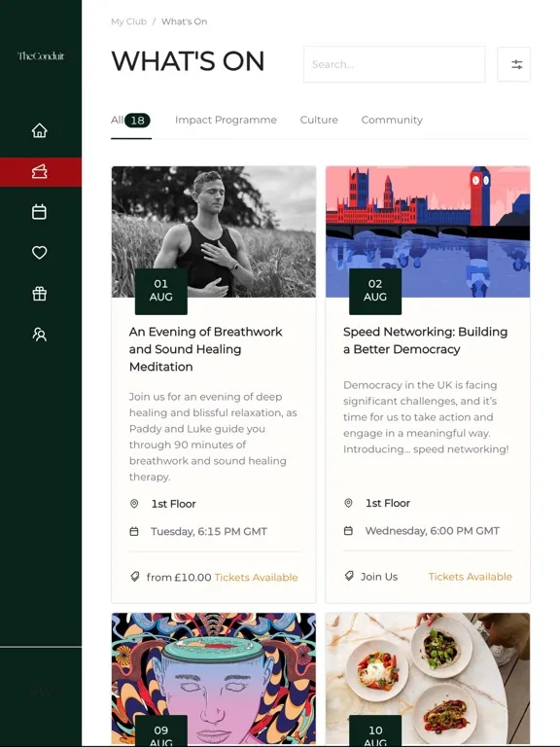Image resolution: width=560 pixels, height=747 pixels.
Task: Select the All events tab
Action: 131,120
